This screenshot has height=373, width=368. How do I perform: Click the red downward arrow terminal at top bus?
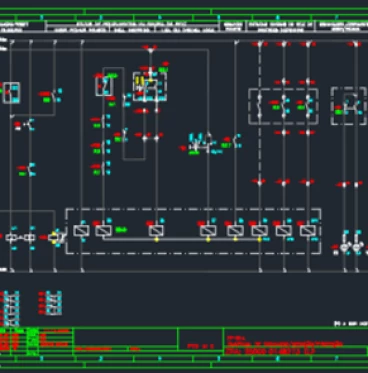(150, 49)
